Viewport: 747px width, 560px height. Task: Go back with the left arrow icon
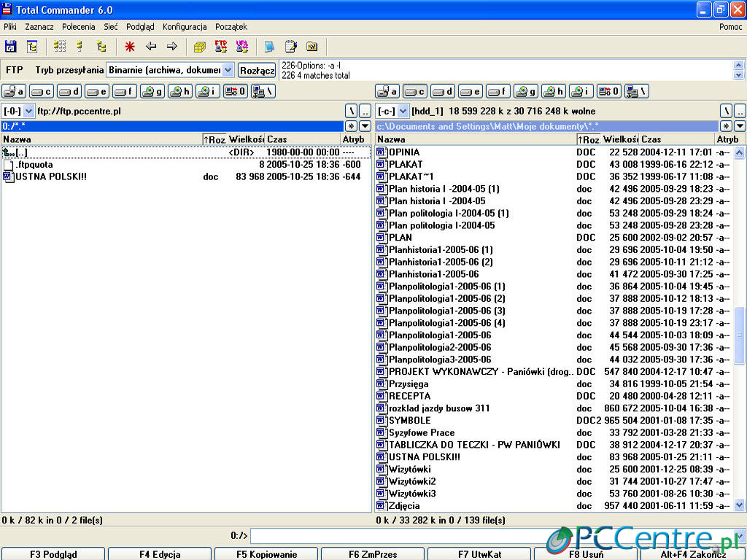click(x=151, y=47)
